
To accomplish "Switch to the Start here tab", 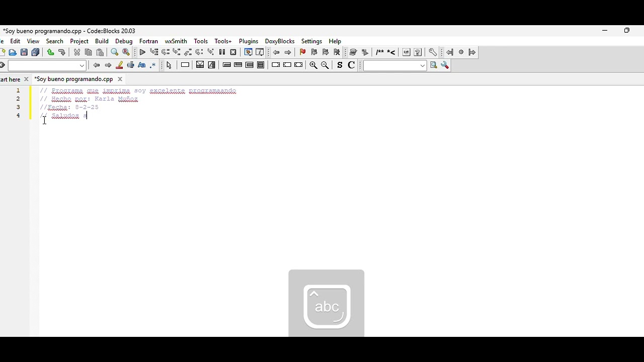I will 10,79.
